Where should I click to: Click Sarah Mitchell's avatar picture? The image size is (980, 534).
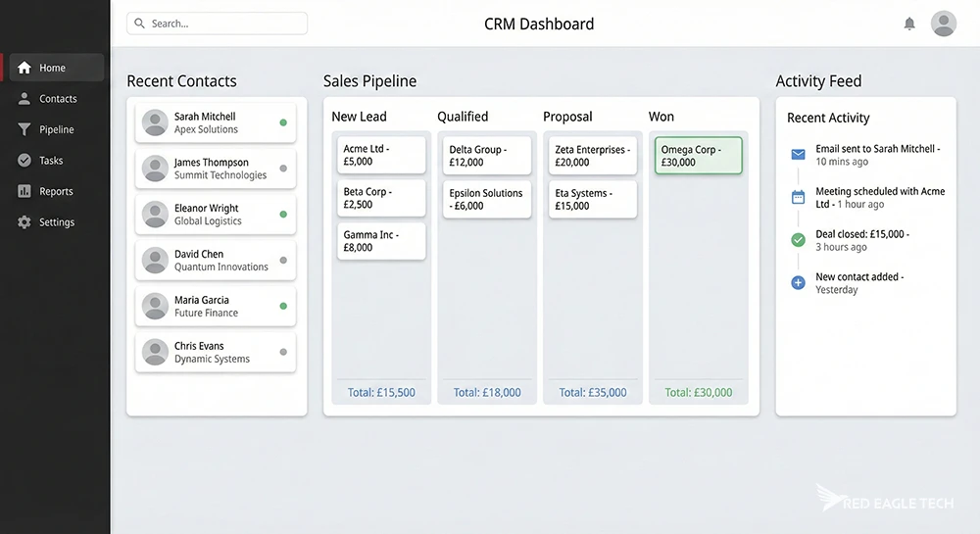pyautogui.click(x=155, y=122)
